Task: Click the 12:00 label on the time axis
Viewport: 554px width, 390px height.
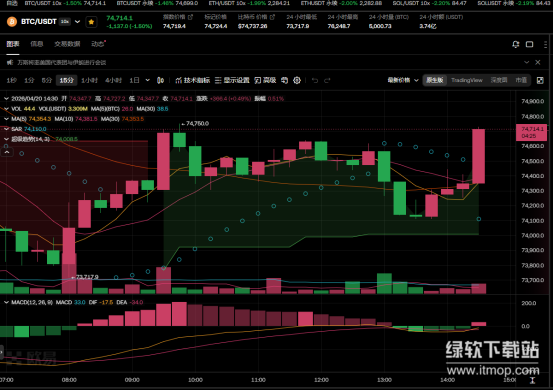Action: 321,380
